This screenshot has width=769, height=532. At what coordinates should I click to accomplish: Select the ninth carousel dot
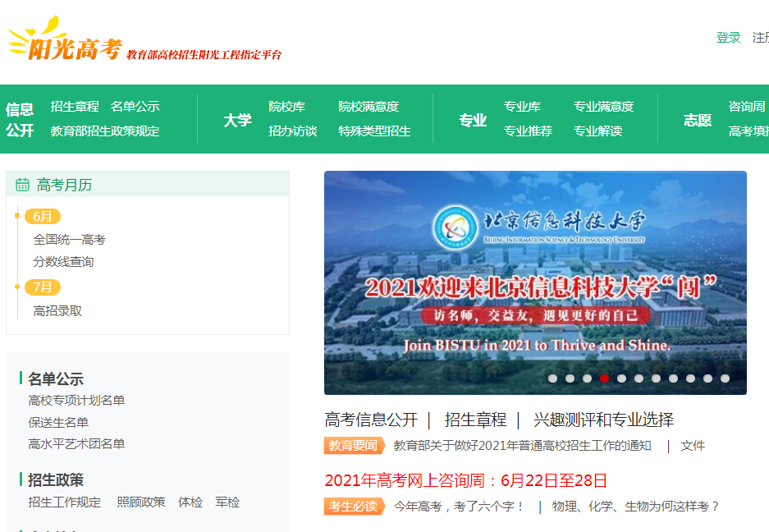coord(690,378)
